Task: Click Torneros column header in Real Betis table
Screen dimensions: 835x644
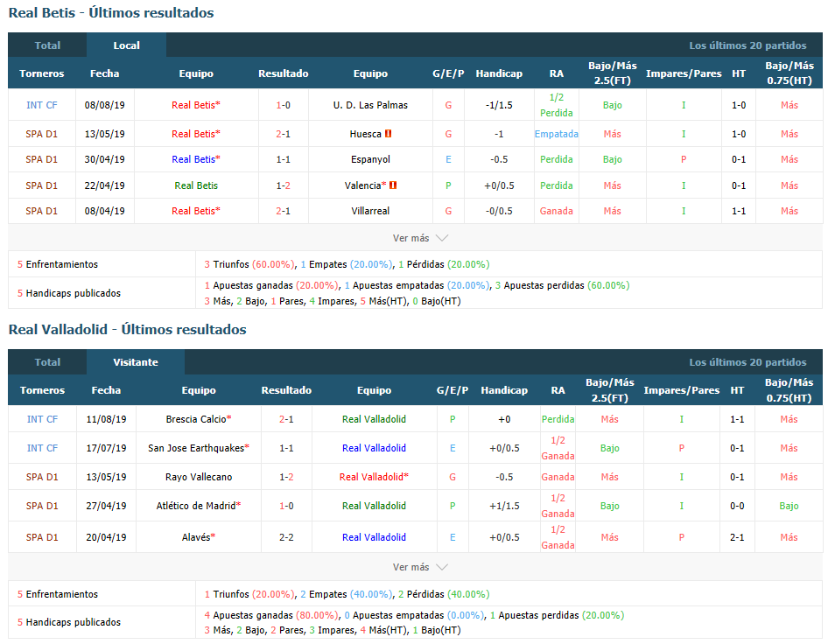Action: pos(41,73)
